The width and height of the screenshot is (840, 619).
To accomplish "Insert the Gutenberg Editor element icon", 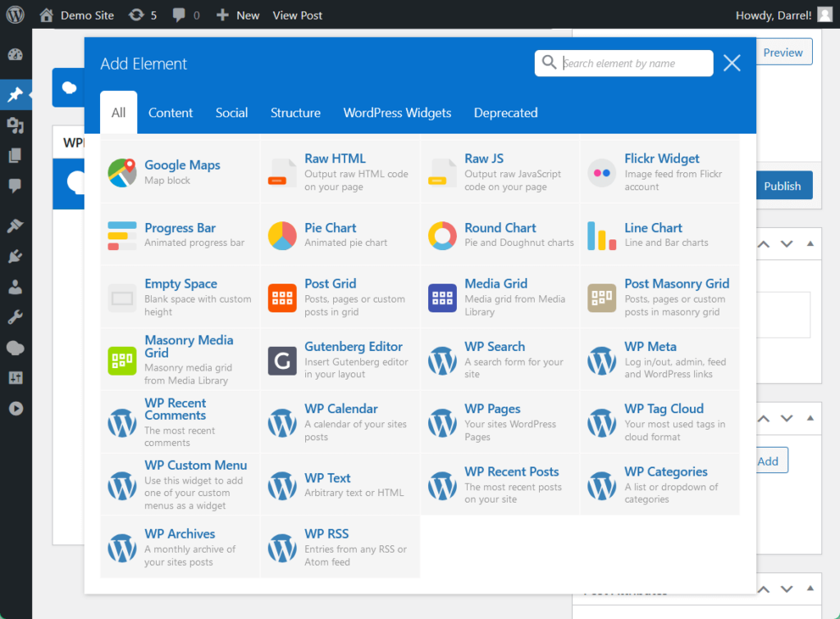I will coord(282,361).
